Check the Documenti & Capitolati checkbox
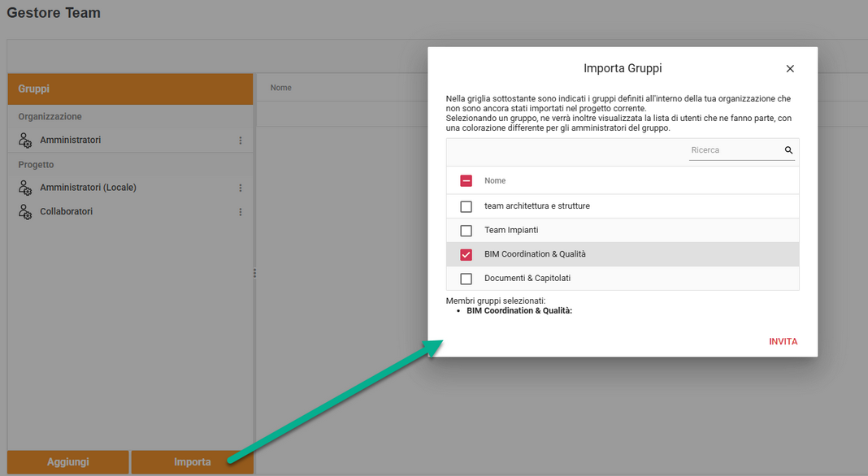This screenshot has width=868, height=476. 467,279
